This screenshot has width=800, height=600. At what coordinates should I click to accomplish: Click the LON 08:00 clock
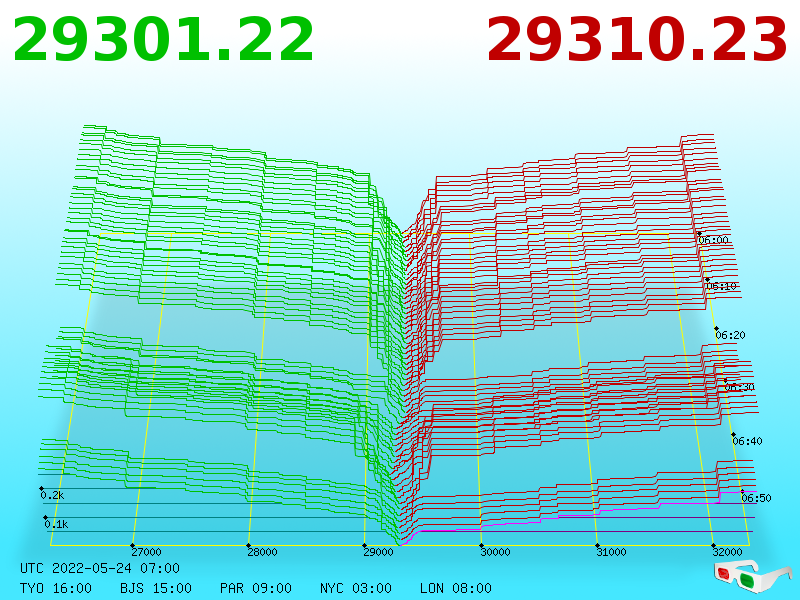tap(456, 588)
